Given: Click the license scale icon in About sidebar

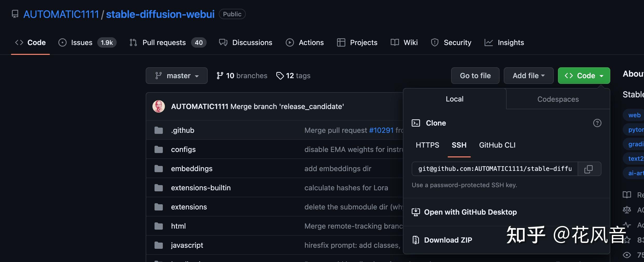Looking at the screenshot, I should [627, 210].
